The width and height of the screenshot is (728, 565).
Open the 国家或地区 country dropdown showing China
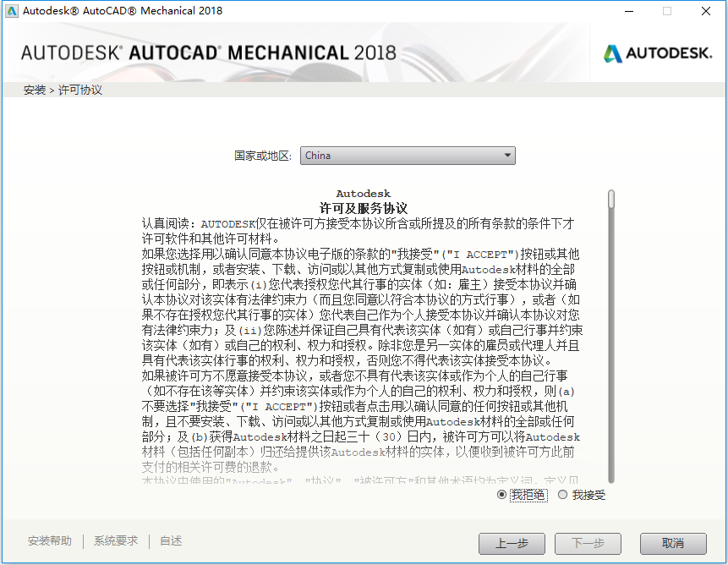point(408,156)
